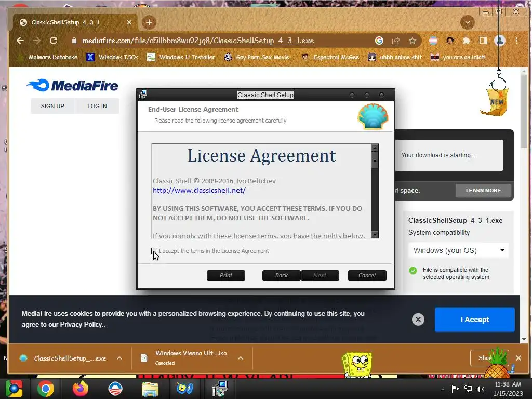Click SIGN UP on MediaFire
The image size is (532, 399).
52,106
